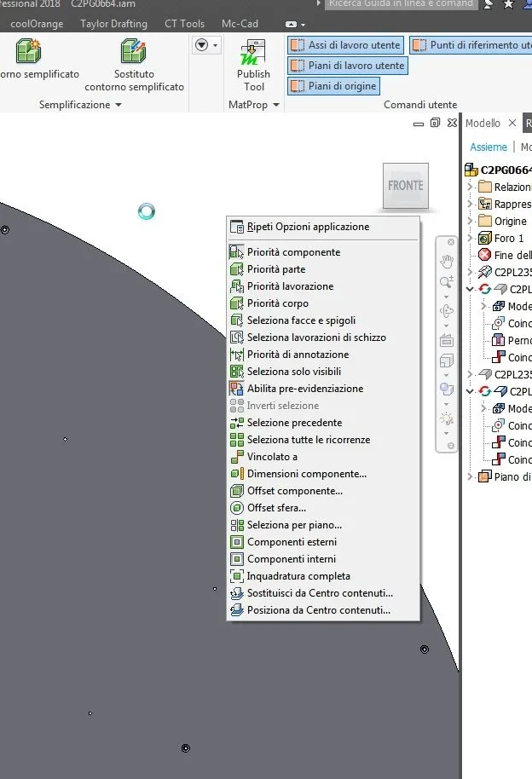532x779 pixels.
Task: Click the Publish Tool icon
Action: click(x=253, y=52)
